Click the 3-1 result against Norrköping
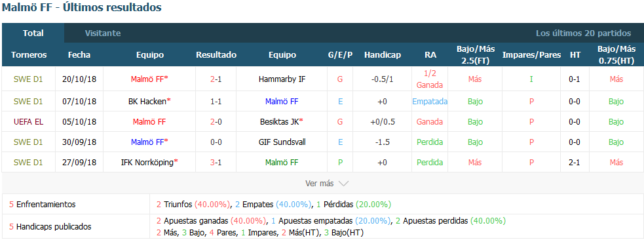Viewport: 644px width, 240px height. pyautogui.click(x=216, y=163)
